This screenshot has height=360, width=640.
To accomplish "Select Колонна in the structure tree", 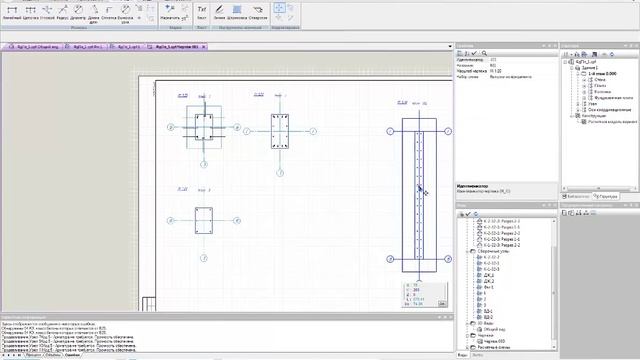I will point(602,92).
